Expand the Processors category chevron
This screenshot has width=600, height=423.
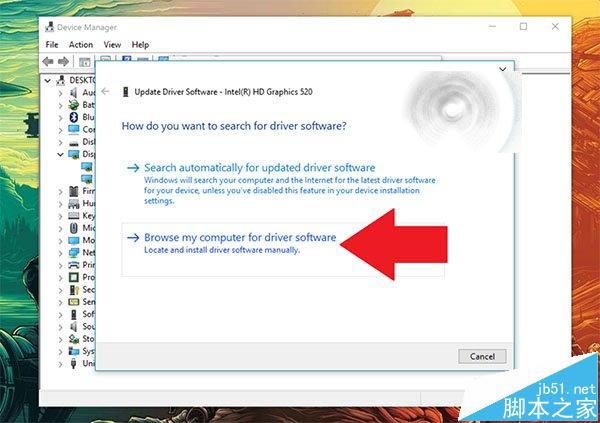click(x=60, y=278)
